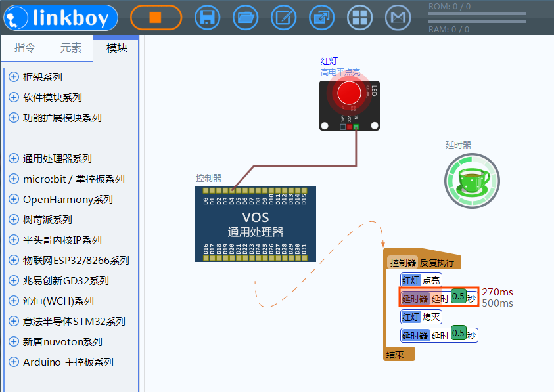554x392 pixels.
Task: Select the 模块 tab
Action: pos(116,48)
